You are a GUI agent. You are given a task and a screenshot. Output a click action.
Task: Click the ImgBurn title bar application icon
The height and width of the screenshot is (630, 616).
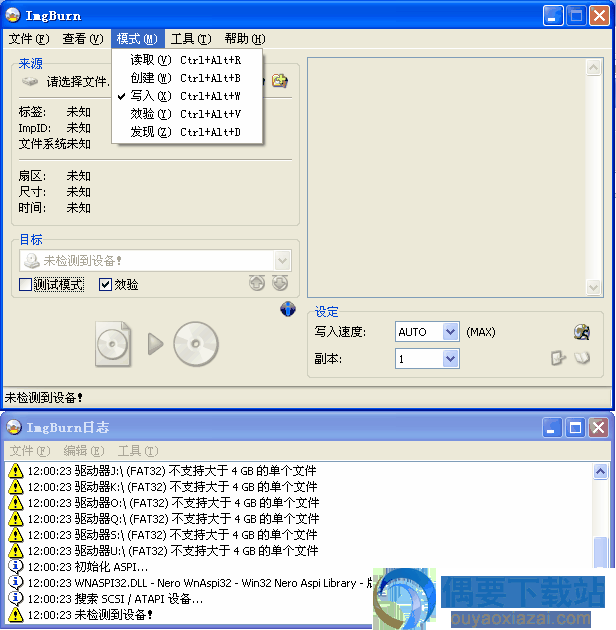13,15
